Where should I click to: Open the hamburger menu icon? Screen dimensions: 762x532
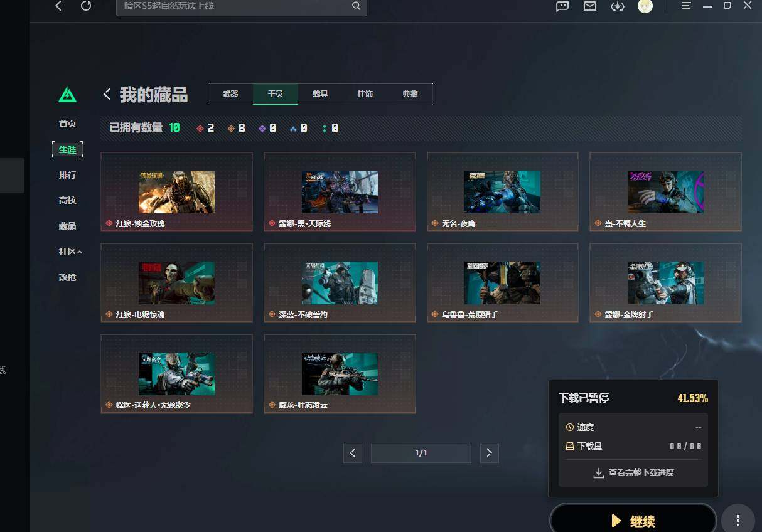(x=686, y=6)
